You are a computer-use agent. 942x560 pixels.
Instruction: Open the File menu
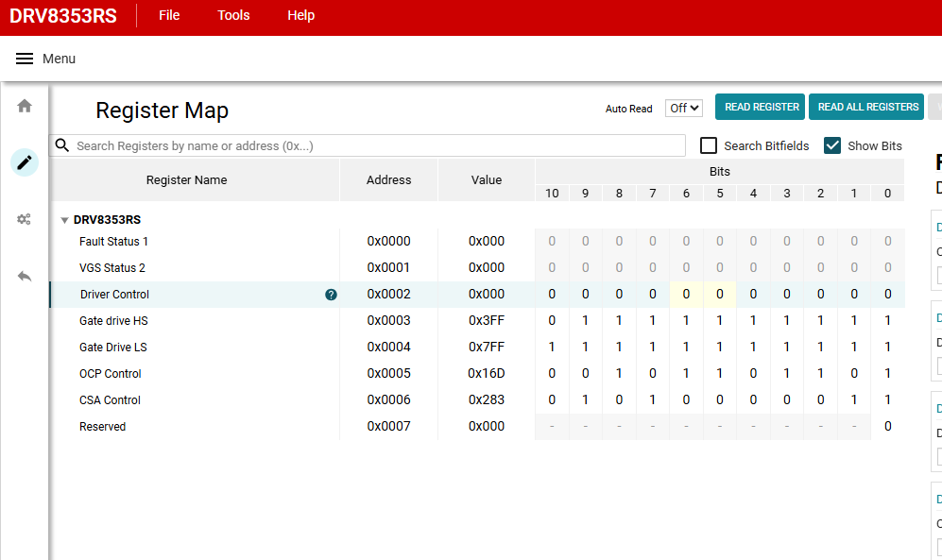(x=169, y=16)
